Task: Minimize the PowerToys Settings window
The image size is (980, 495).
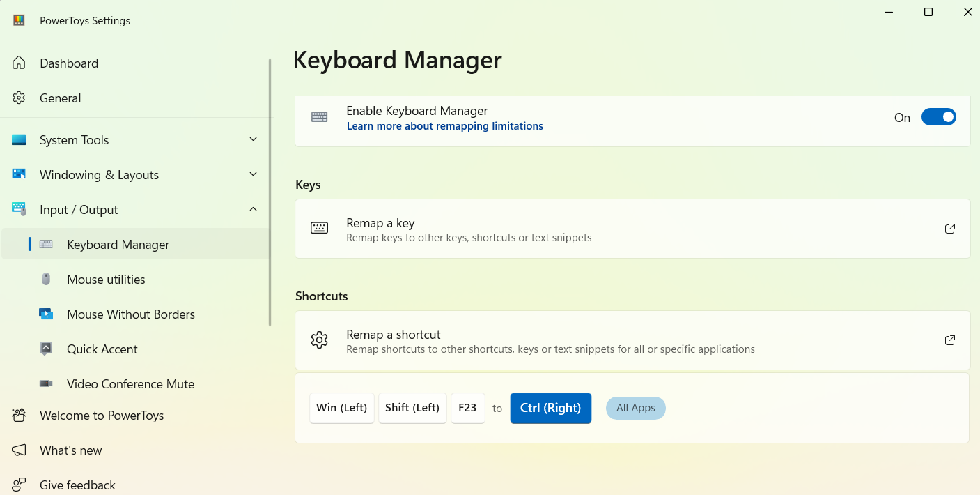Action: tap(889, 12)
